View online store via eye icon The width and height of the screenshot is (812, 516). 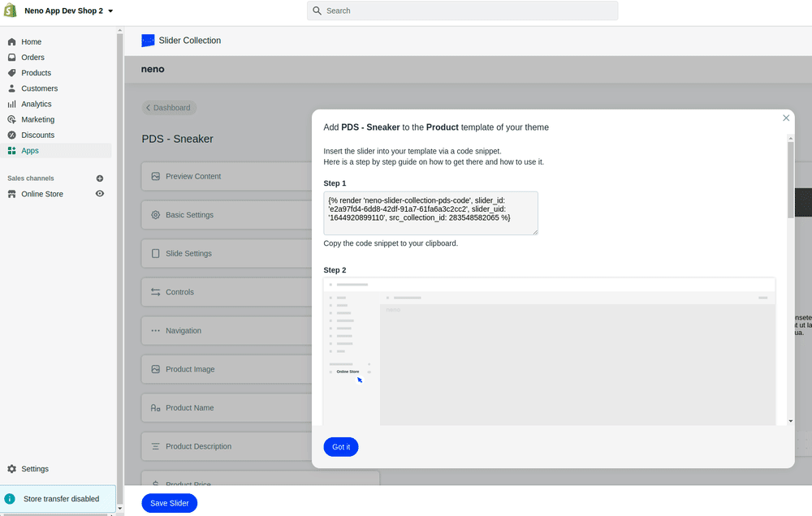pyautogui.click(x=100, y=194)
